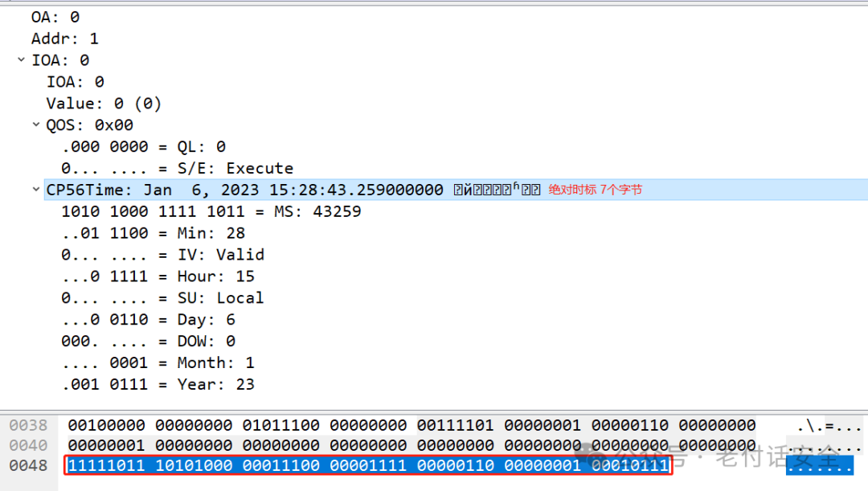This screenshot has width=868, height=491.
Task: Select the OA: 0 field
Action: [55, 17]
